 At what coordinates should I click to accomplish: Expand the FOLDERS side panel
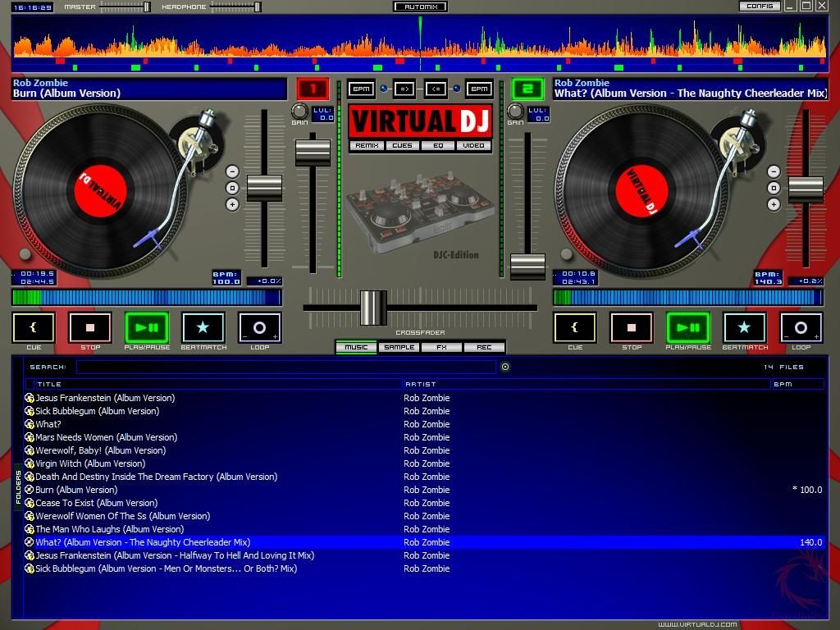(18, 487)
